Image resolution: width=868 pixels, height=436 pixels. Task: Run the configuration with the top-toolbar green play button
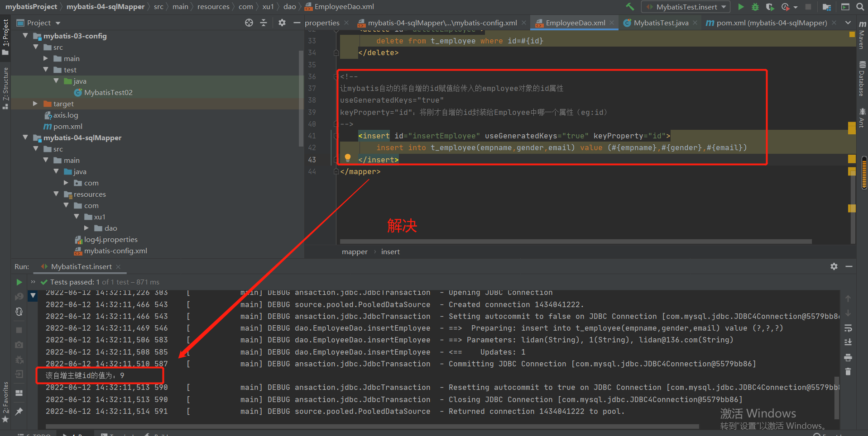pos(741,7)
